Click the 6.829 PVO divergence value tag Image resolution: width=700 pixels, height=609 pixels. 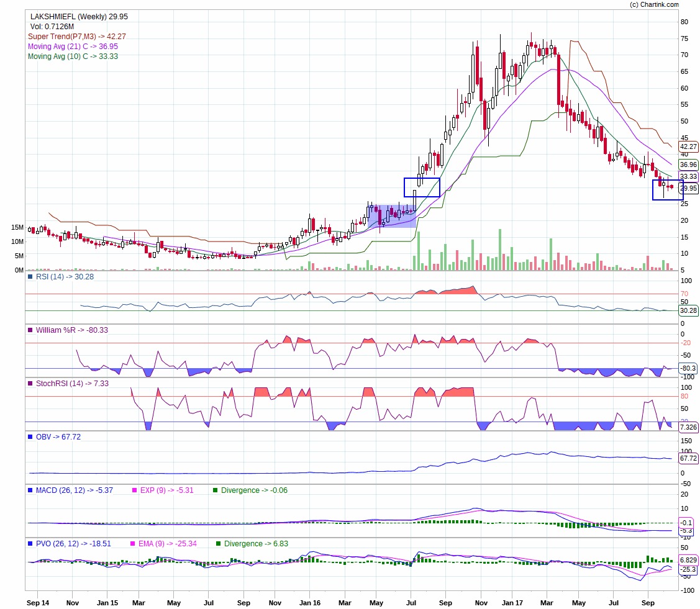[688, 560]
